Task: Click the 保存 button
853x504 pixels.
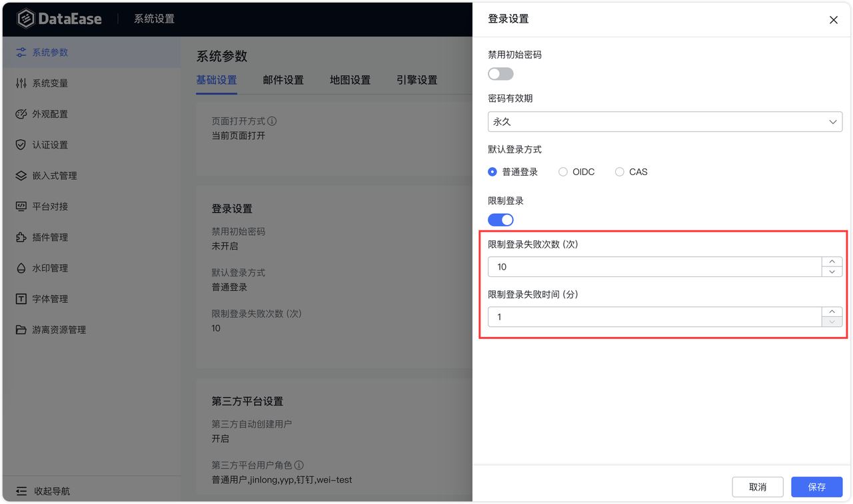Action: click(x=816, y=487)
